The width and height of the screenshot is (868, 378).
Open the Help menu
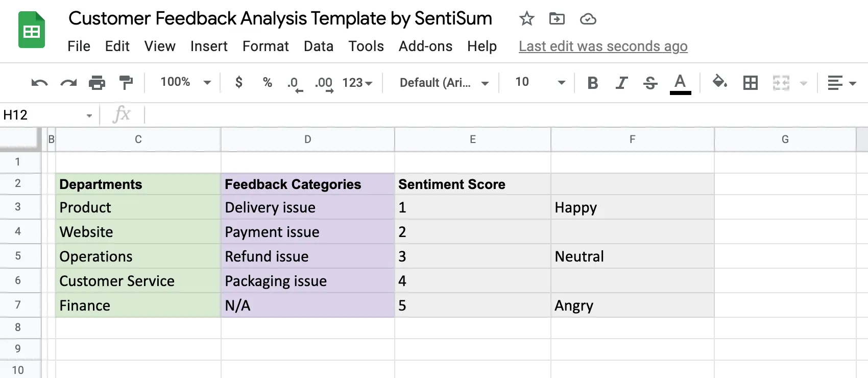(482, 46)
